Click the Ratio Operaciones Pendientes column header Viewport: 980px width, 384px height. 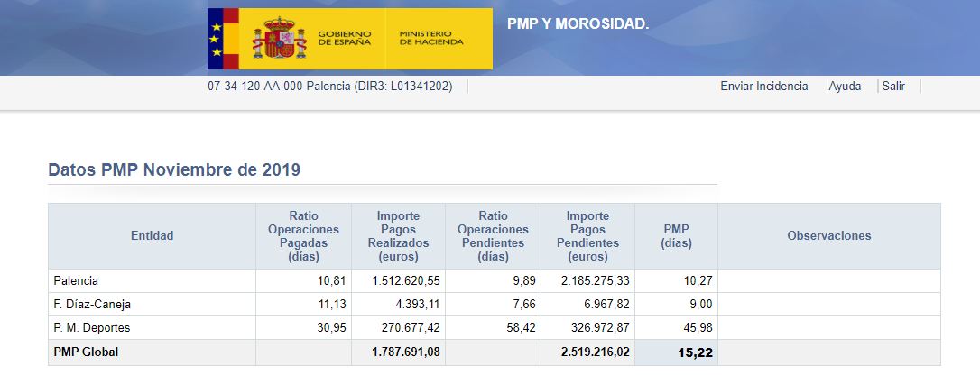point(493,236)
